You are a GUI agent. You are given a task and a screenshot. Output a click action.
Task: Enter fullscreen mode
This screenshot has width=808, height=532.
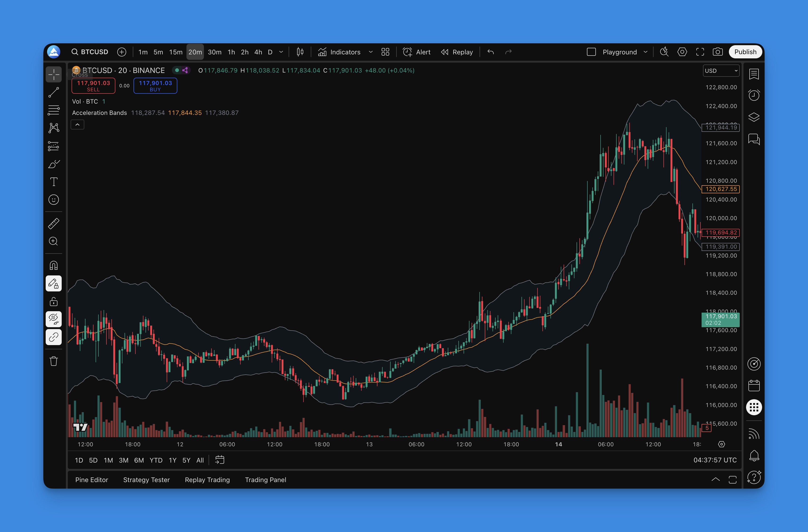700,52
